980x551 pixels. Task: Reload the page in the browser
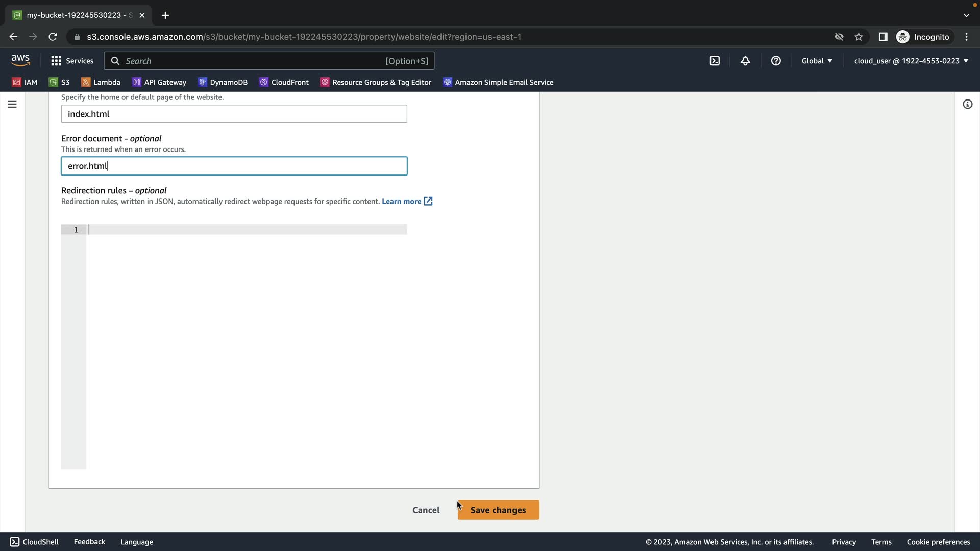[53, 37]
